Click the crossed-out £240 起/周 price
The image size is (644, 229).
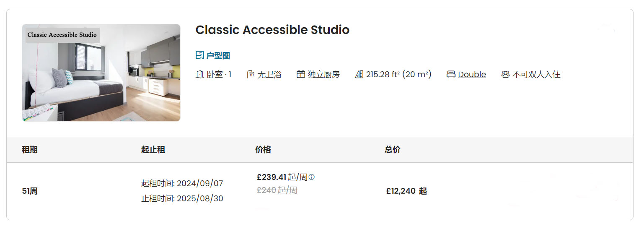[x=277, y=190]
